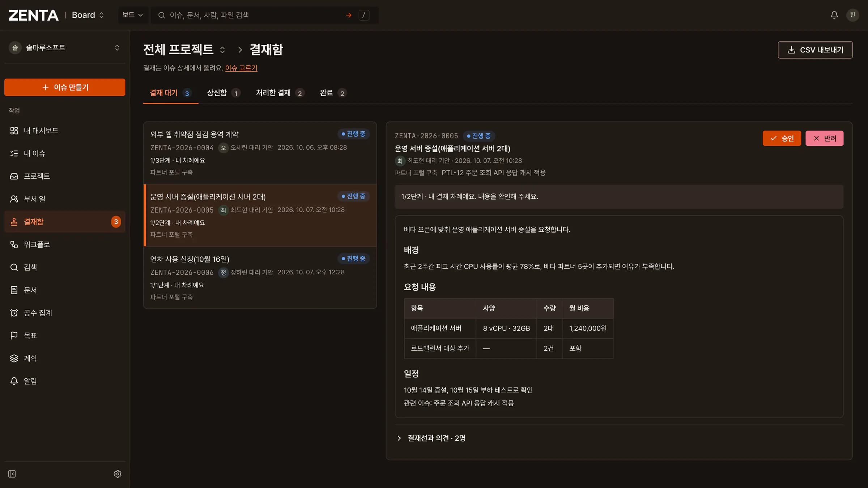Click ZENTA-2026-0004 issue ID
The width and height of the screenshot is (868, 488).
tap(182, 147)
